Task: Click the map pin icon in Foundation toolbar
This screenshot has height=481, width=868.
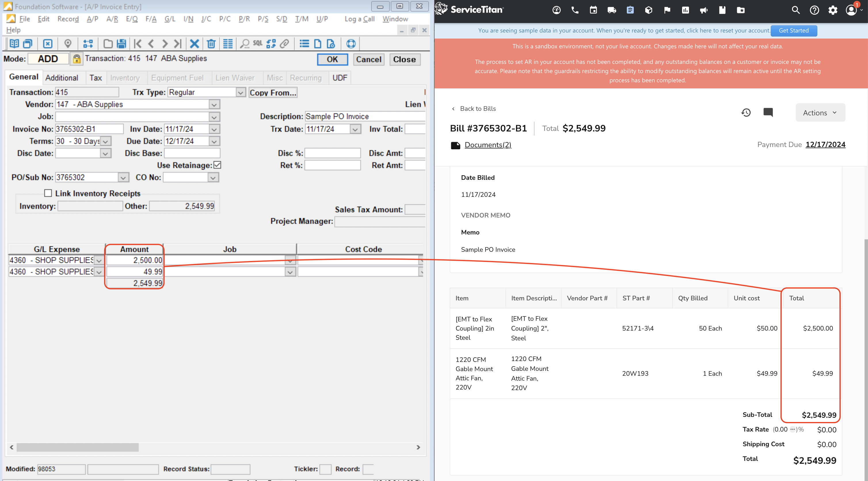Action: pos(68,44)
